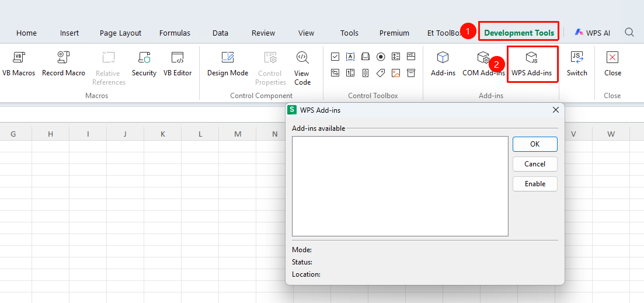Insert a Text Box control from toolbox
The height and width of the screenshot is (303, 644).
click(350, 57)
